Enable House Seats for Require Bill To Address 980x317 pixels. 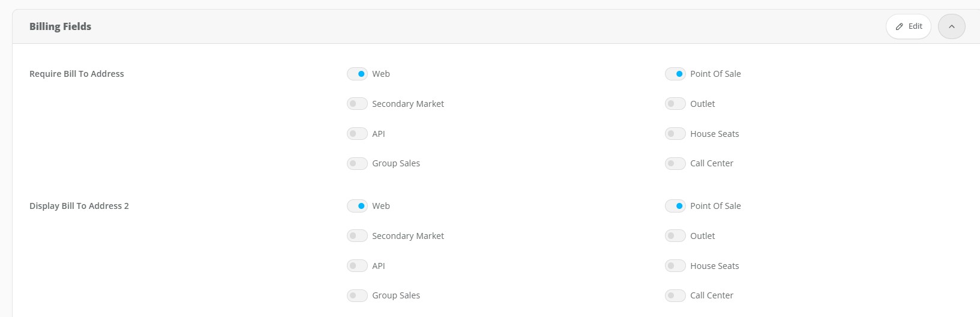(x=675, y=134)
